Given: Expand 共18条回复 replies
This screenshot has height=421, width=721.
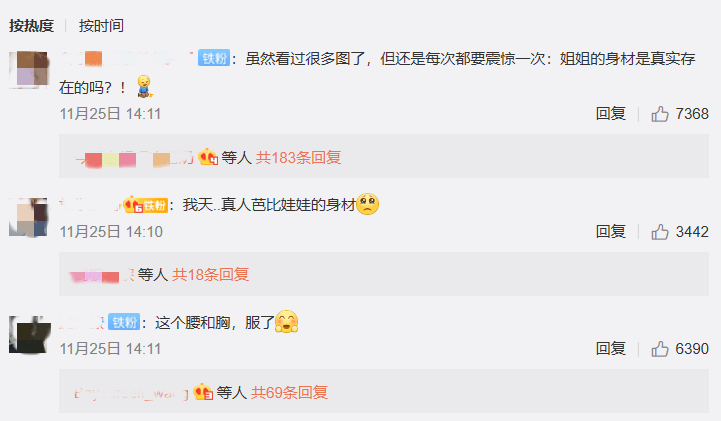Looking at the screenshot, I should pos(211,275).
